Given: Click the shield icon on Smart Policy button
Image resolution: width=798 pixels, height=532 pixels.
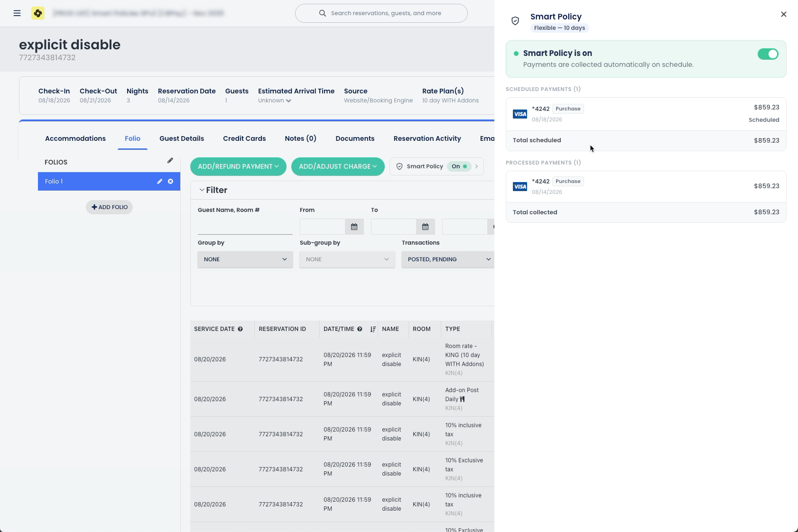Looking at the screenshot, I should pos(399,166).
